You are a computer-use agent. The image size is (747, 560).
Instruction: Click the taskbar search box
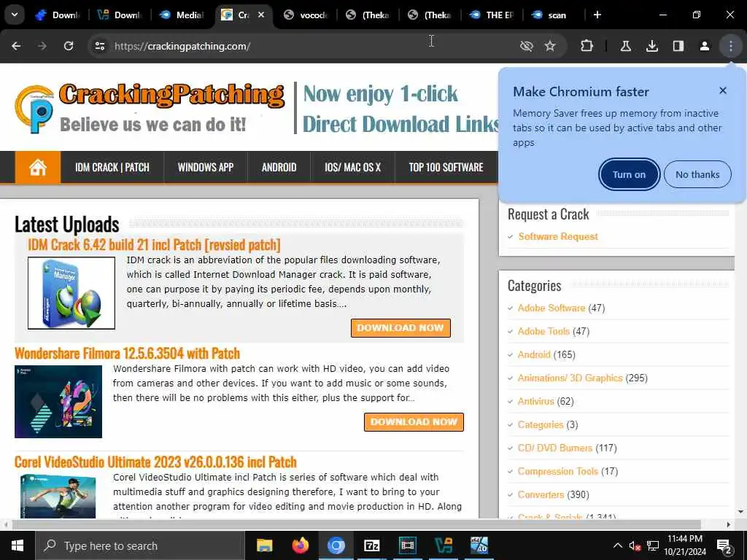140,545
